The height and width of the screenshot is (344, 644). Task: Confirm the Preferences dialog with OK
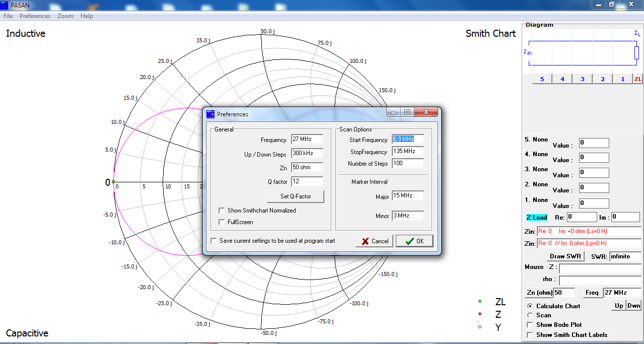[x=414, y=241]
